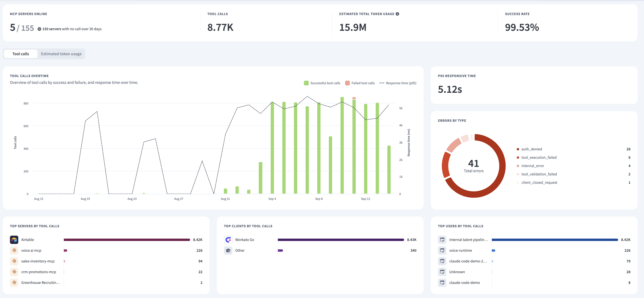Click the Unknown user icon
This screenshot has width=644, height=298.
pos(442,272)
